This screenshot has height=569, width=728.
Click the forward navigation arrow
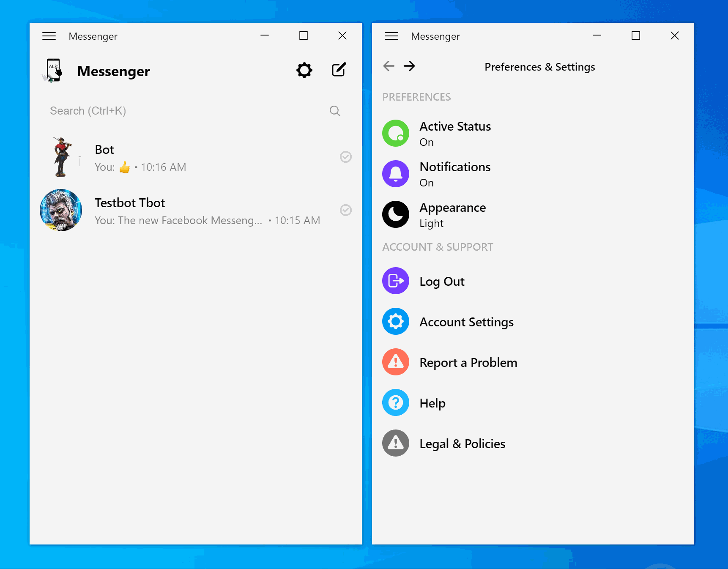point(409,66)
